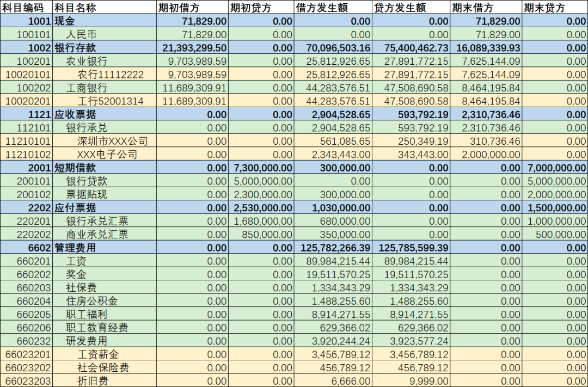Viewport: 588px width, 387px height.
Task: Click the value 6,666.00
Action: coord(333,380)
